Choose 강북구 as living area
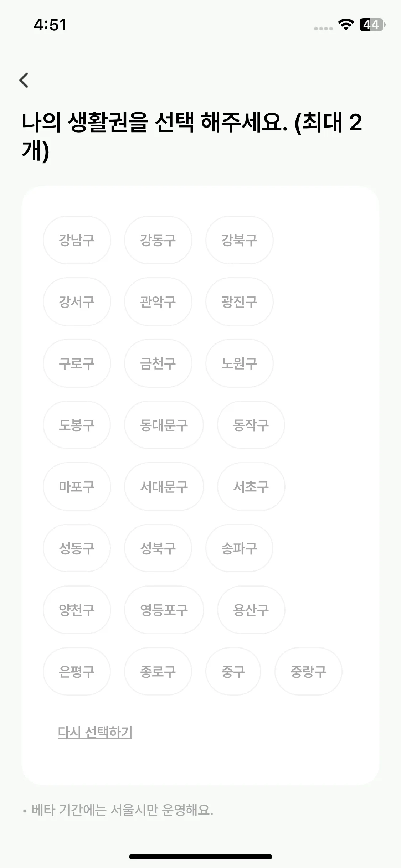Image resolution: width=401 pixels, height=868 pixels. 239,240
